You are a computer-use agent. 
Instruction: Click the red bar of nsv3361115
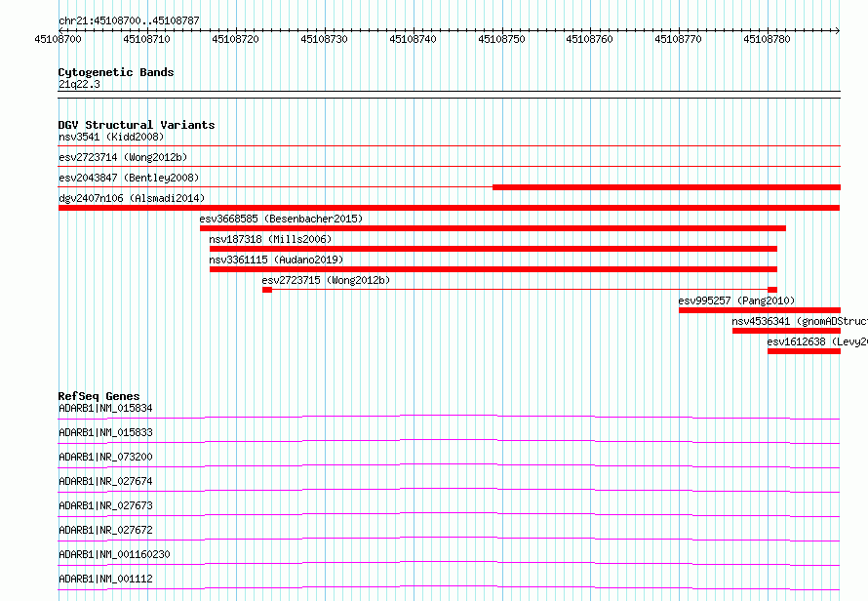(x=493, y=269)
